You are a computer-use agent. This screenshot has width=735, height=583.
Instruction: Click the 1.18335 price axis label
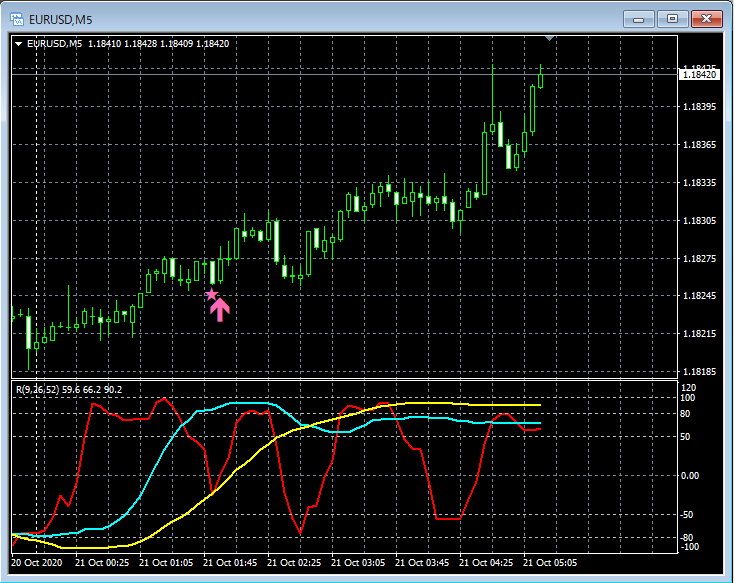(699, 183)
